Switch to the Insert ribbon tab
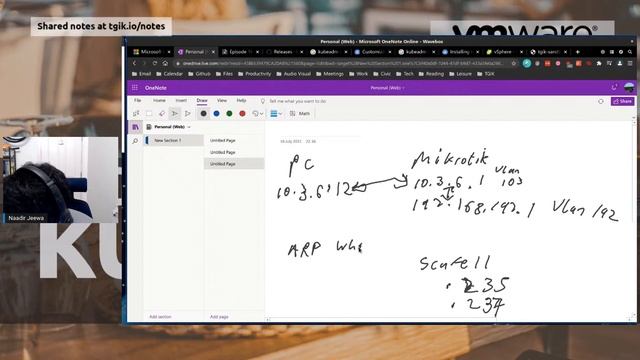 (181, 100)
